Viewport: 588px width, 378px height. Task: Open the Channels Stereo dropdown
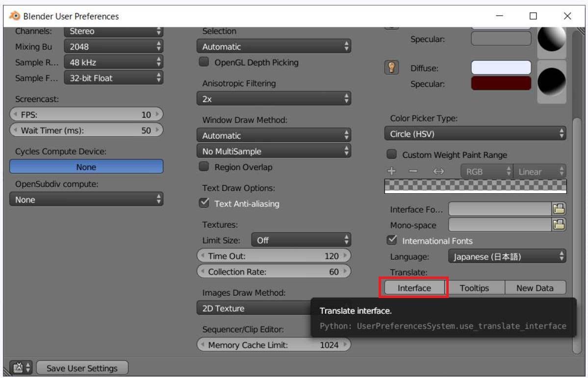(x=114, y=31)
